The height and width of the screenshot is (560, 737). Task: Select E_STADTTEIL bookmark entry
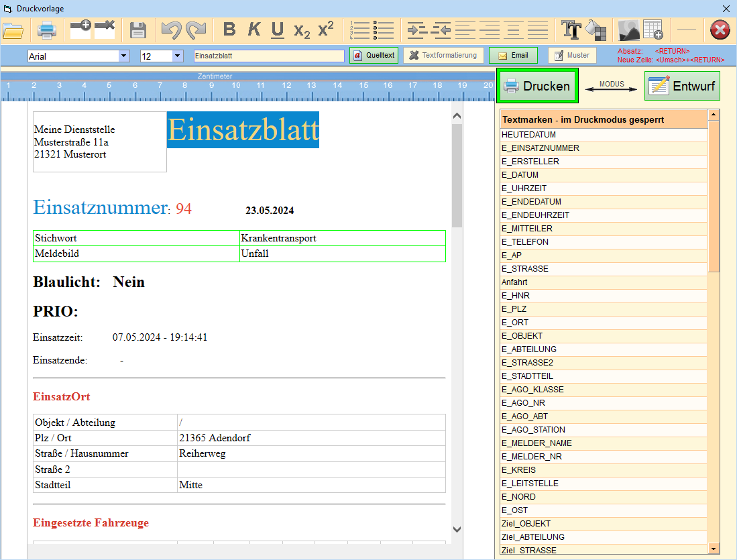pos(527,376)
